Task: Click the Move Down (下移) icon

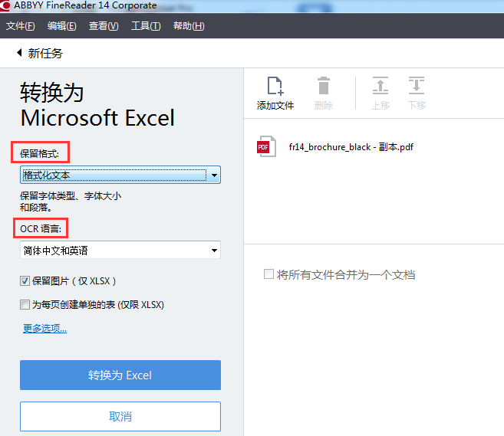Action: 417,85
